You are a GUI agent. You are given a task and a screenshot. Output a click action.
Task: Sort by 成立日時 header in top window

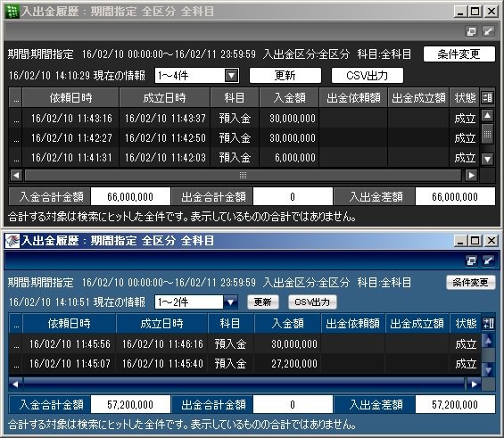(x=164, y=98)
